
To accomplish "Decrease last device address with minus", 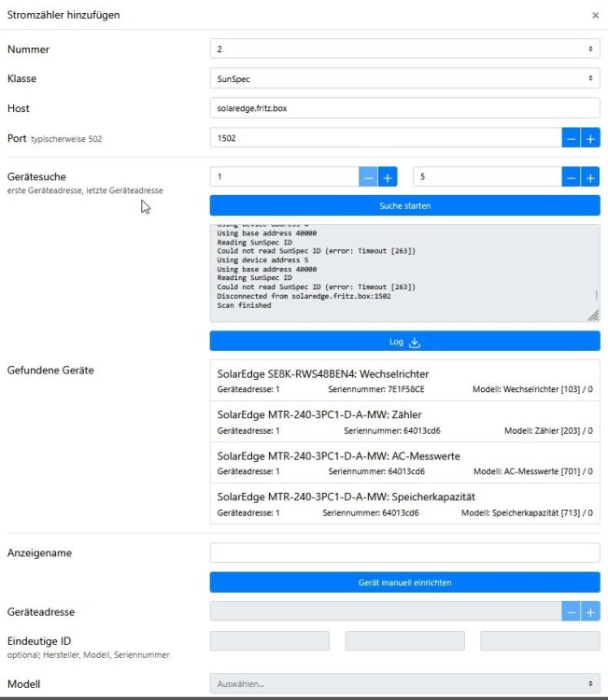I will [571, 176].
